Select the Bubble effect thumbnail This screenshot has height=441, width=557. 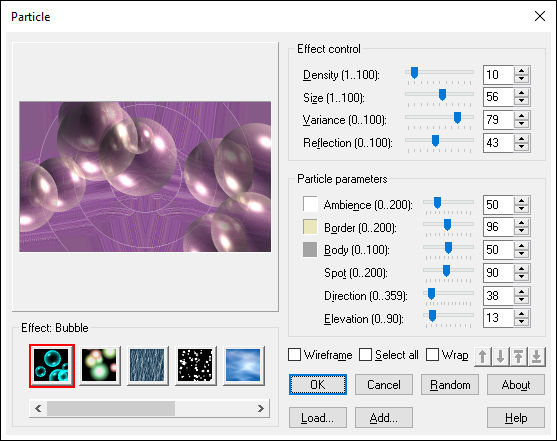coord(52,366)
